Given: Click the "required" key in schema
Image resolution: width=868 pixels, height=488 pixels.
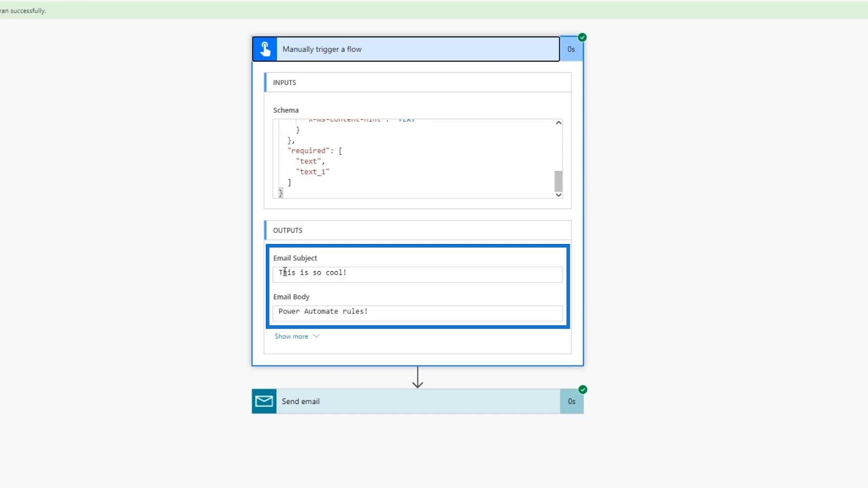Looking at the screenshot, I should (x=308, y=151).
